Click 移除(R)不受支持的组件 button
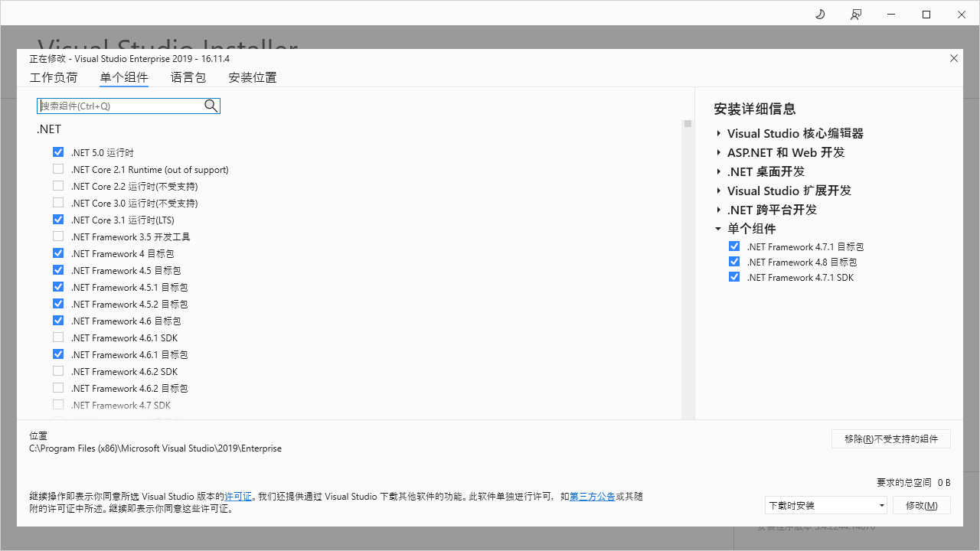Screen dimensions: 980x551 pyautogui.click(x=891, y=439)
